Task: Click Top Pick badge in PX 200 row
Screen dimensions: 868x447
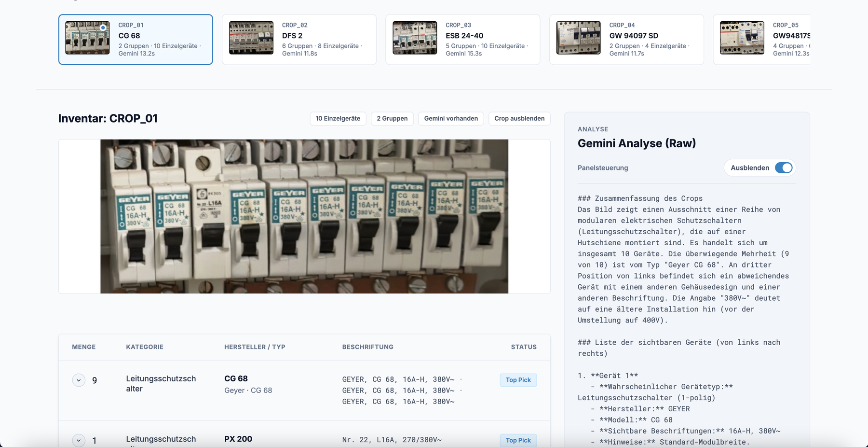Action: (x=518, y=440)
